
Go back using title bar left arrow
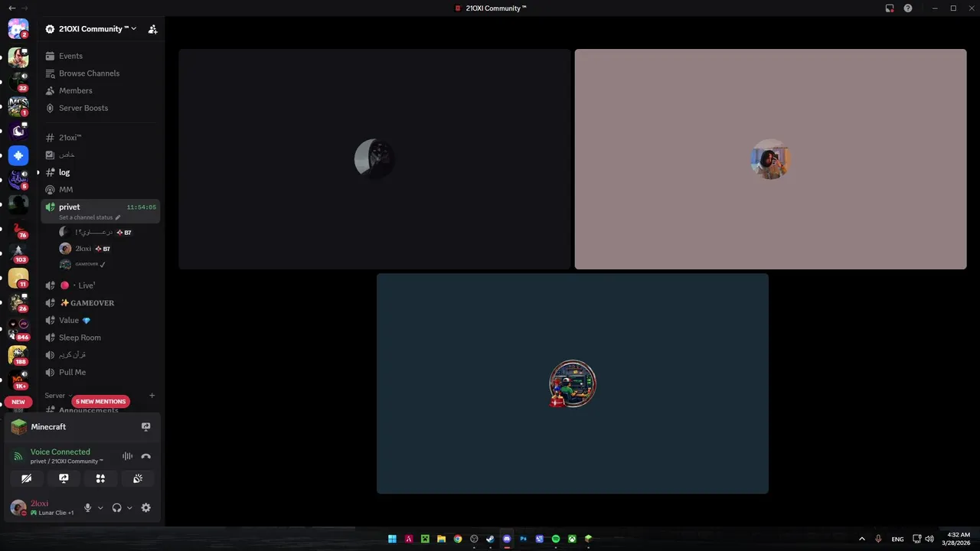coord(11,8)
